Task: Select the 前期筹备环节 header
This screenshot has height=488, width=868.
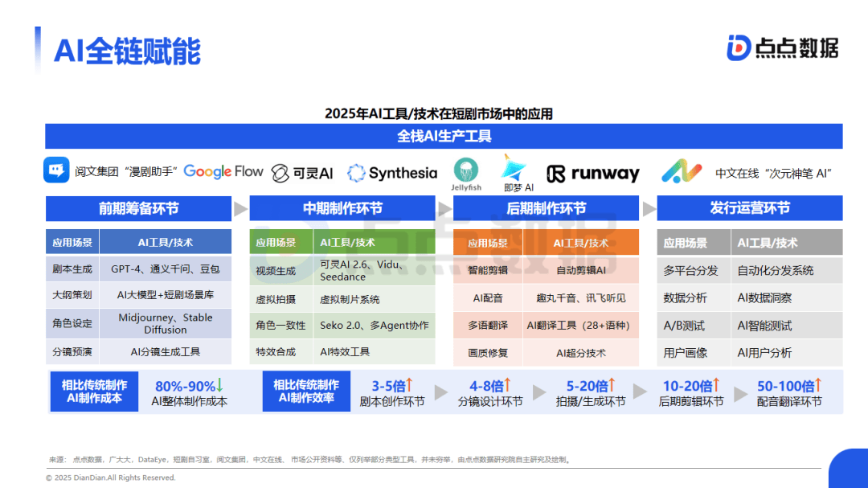Action: tap(138, 209)
